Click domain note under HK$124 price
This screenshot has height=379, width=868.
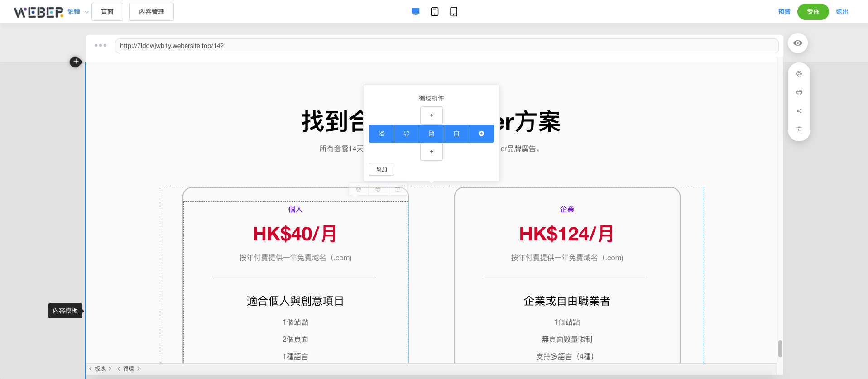pos(567,258)
